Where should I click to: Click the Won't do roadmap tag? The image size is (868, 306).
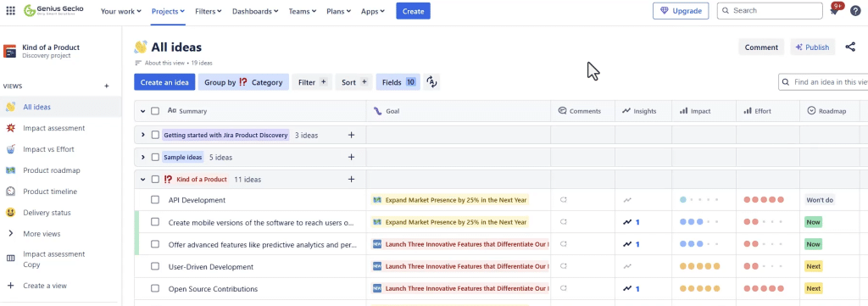tap(820, 200)
